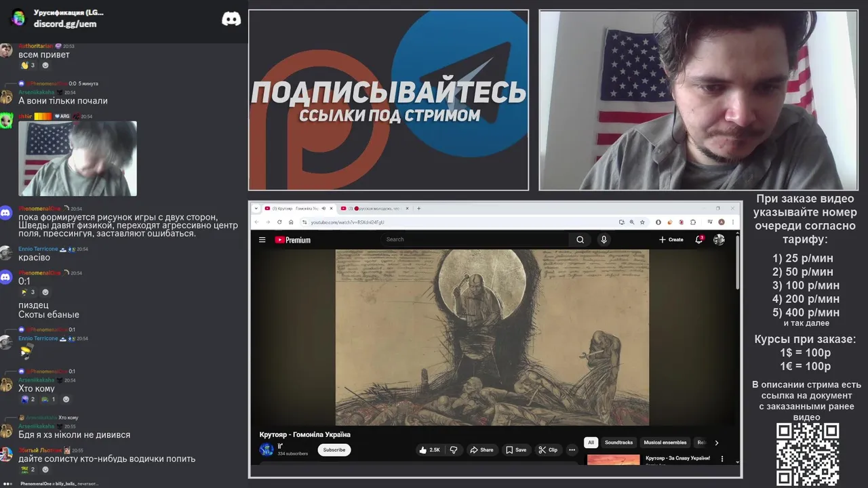Viewport: 868px width, 488px height.
Task: Select the Soundtracks filter chip
Action: tap(618, 443)
